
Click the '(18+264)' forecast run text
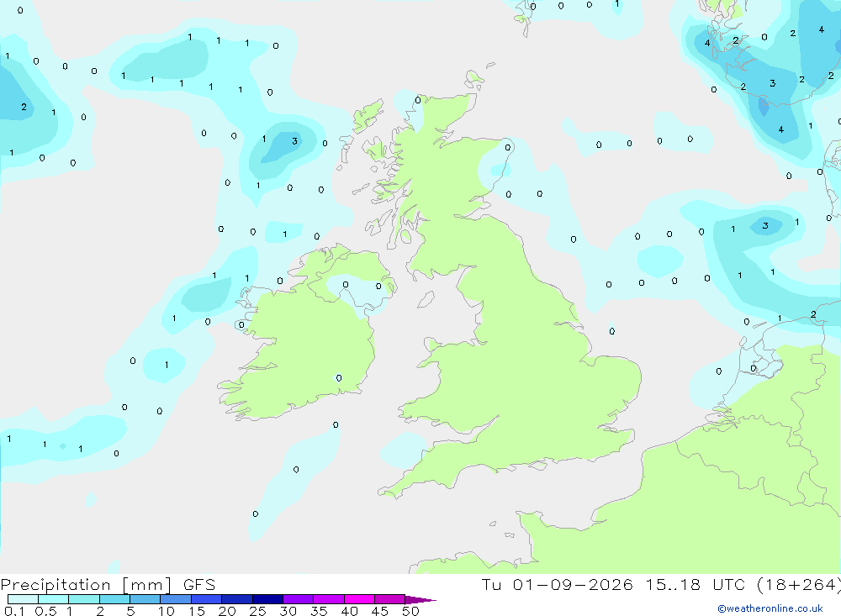point(798,585)
